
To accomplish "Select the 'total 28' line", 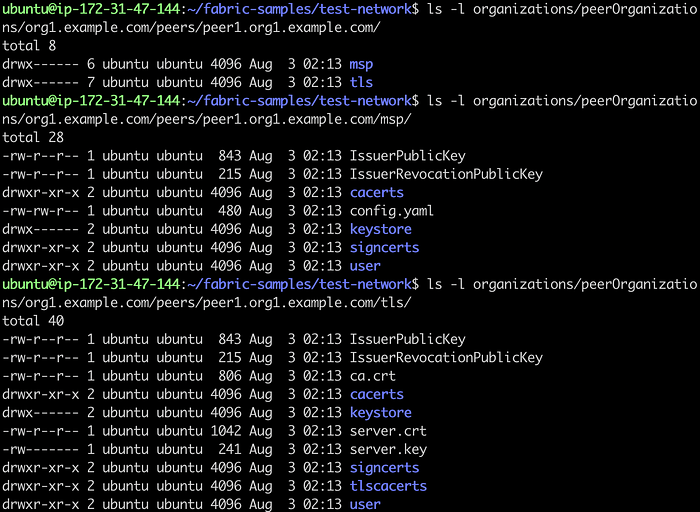I will click(x=33, y=137).
